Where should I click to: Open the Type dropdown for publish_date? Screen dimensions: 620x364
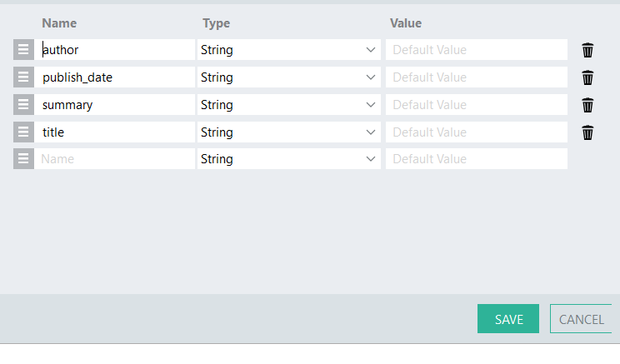[x=289, y=77]
